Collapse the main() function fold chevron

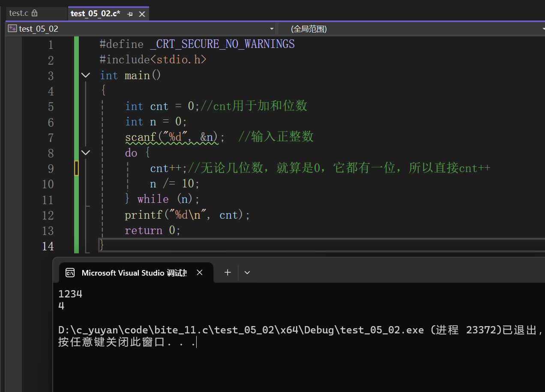point(86,75)
